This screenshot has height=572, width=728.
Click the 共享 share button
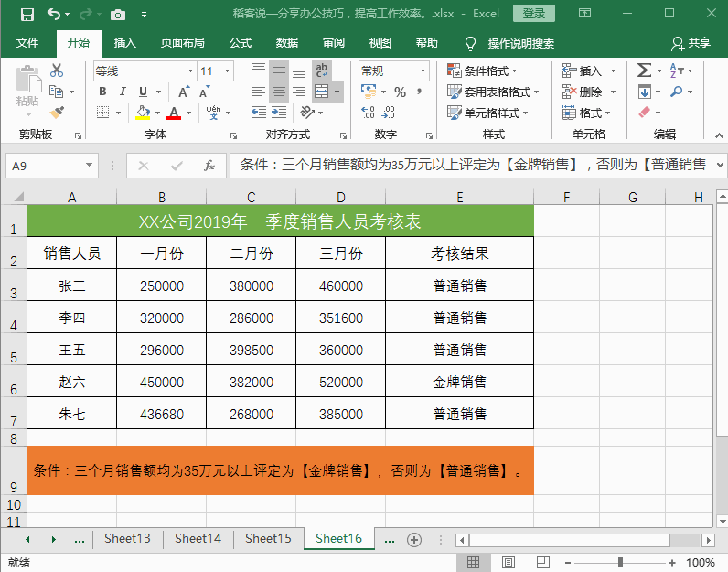pos(691,43)
